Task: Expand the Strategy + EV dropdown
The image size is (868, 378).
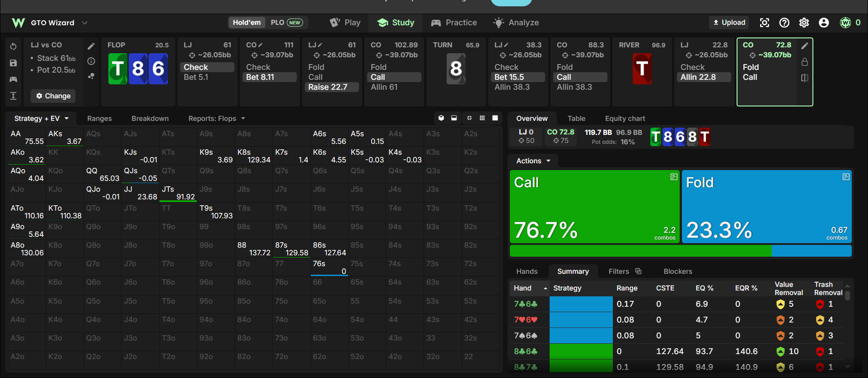Action: click(x=42, y=118)
